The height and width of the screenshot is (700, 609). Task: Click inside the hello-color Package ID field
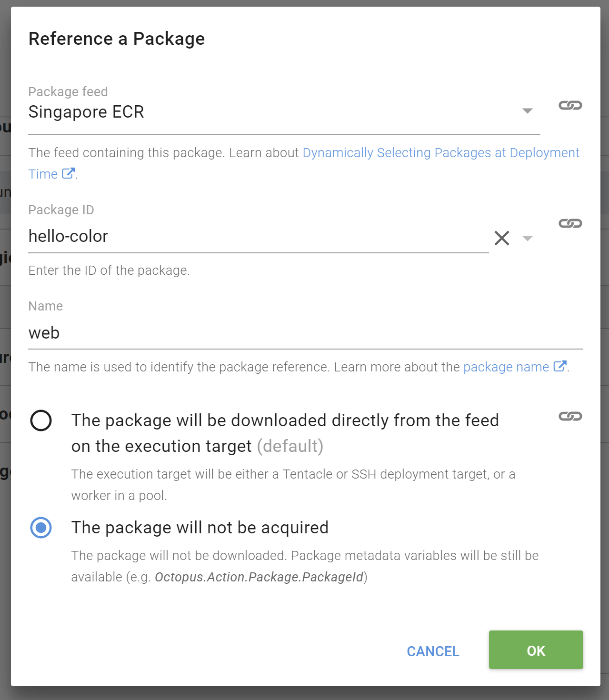[x=190, y=236]
